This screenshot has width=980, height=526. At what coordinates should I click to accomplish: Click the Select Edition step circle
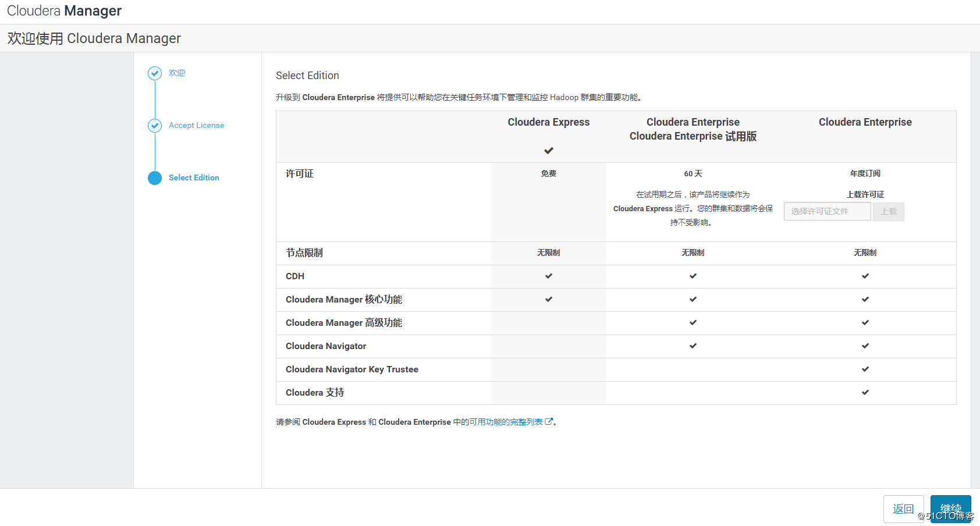(x=155, y=177)
